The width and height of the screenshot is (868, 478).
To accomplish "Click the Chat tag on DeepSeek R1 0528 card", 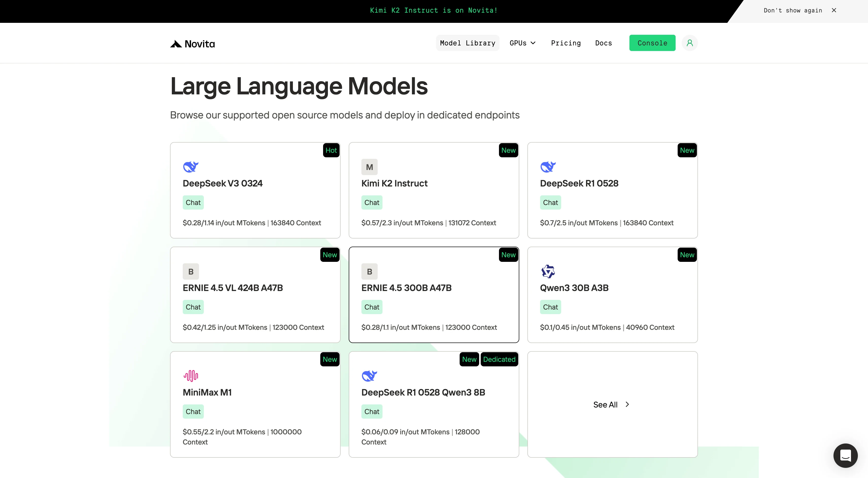I will (x=550, y=202).
